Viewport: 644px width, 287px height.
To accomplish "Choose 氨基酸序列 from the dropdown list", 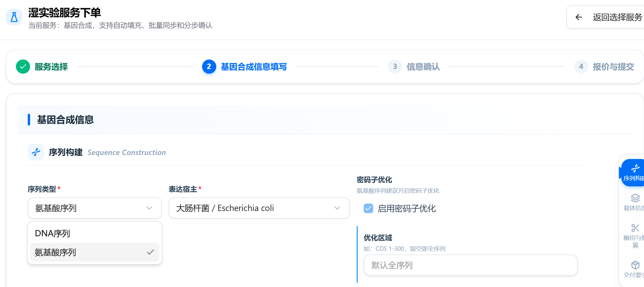I will point(95,252).
